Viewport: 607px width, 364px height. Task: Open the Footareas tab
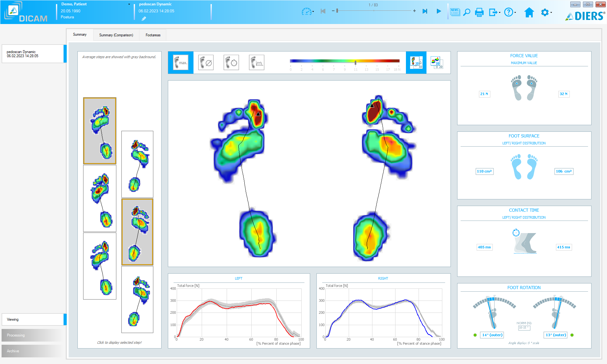click(x=153, y=35)
